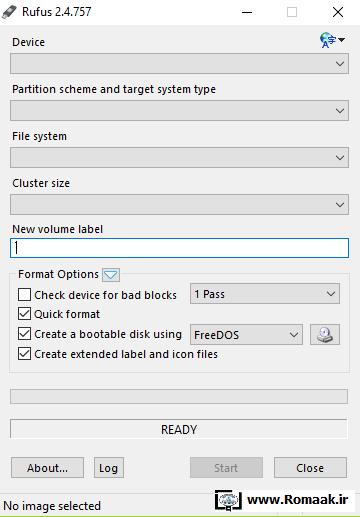Uncheck the Quick format option
This screenshot has height=517, width=360.
pyautogui.click(x=24, y=314)
